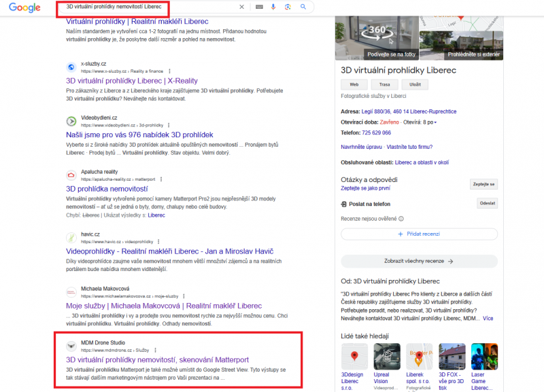Show results with Liberec included
The height and width of the screenshot is (392, 544).
156,215
